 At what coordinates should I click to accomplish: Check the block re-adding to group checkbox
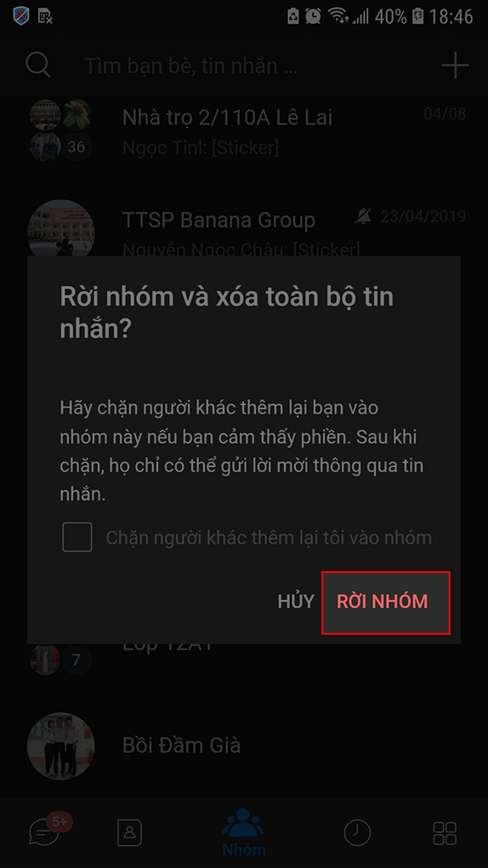pos(77,537)
